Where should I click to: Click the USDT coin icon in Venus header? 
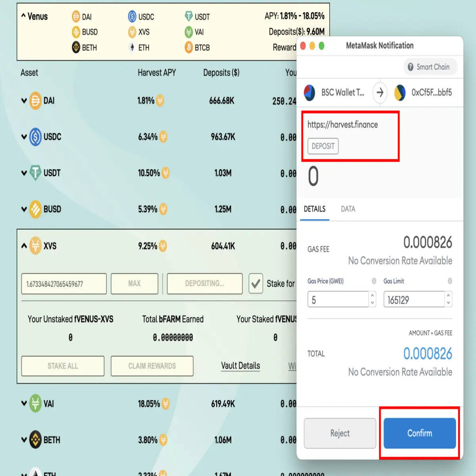click(188, 17)
